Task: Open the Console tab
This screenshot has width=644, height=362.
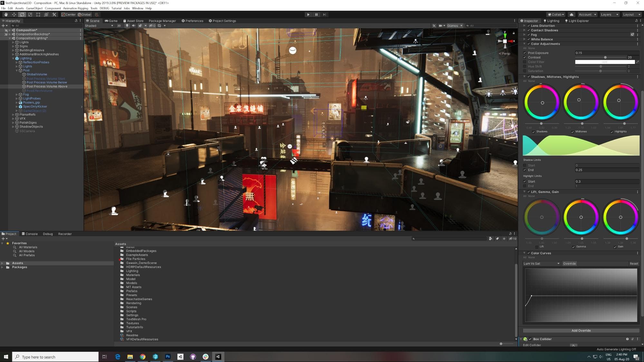Action: [30, 234]
